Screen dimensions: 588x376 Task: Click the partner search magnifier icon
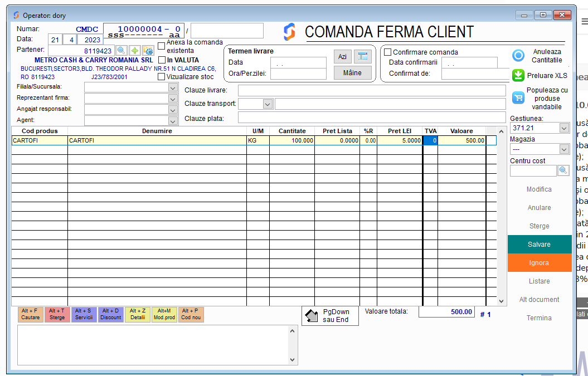tap(121, 51)
